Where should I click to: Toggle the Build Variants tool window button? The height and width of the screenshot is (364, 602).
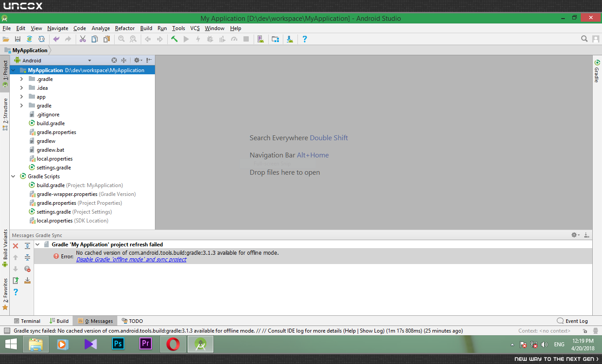point(5,248)
